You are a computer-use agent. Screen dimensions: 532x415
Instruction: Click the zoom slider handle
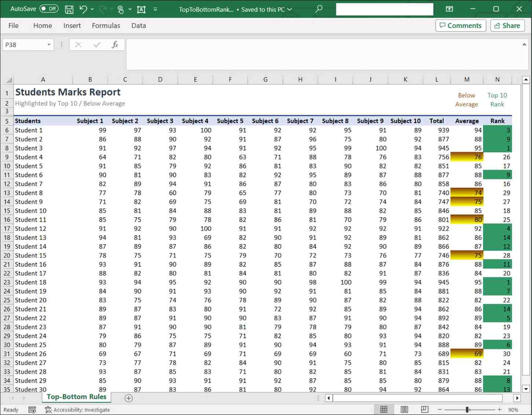click(x=467, y=410)
